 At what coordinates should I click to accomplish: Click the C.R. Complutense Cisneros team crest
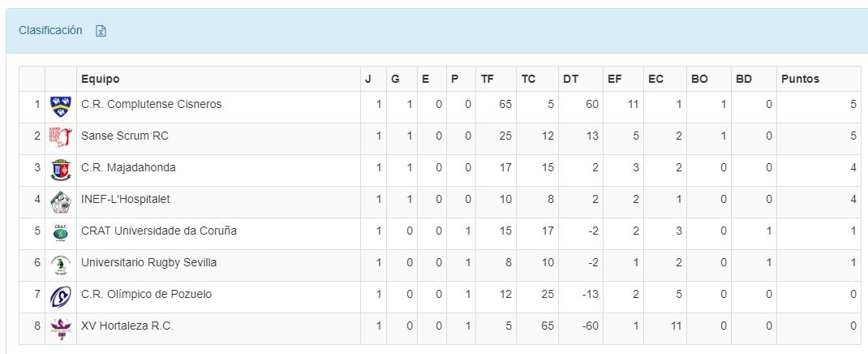[x=60, y=106]
